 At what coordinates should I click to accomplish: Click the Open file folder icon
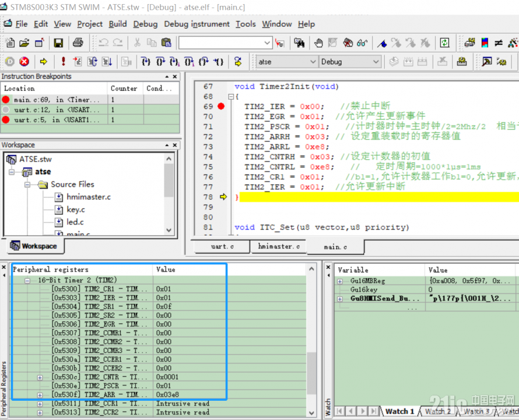(x=24, y=43)
